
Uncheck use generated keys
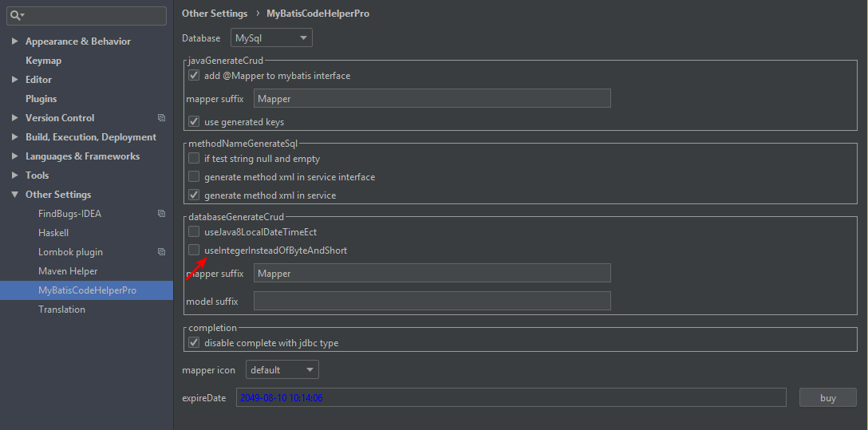click(194, 121)
